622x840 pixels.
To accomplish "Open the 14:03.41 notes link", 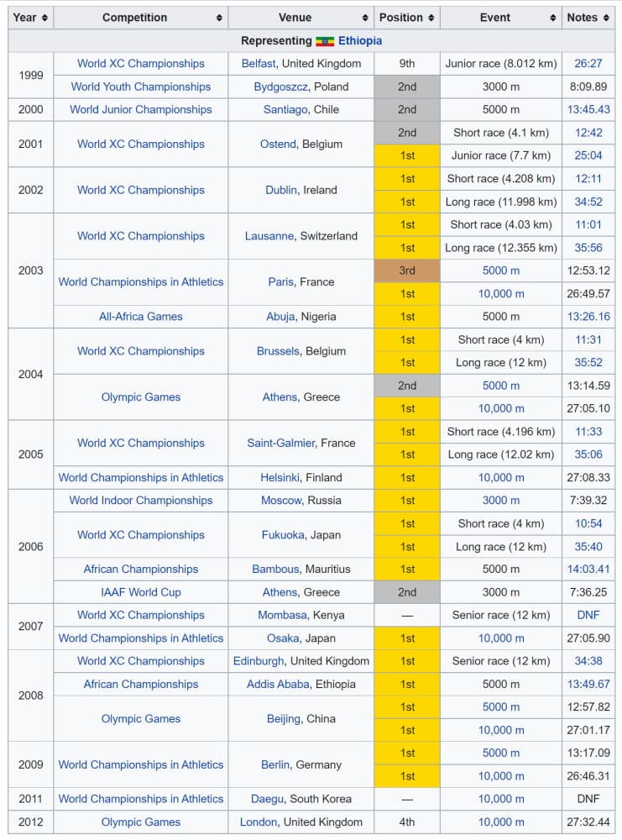I will pos(588,570).
